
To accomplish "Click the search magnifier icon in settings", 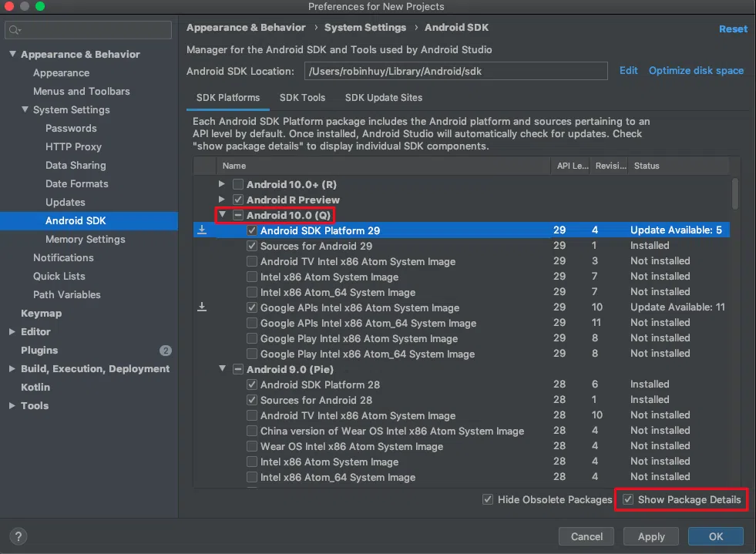I will coord(15,30).
